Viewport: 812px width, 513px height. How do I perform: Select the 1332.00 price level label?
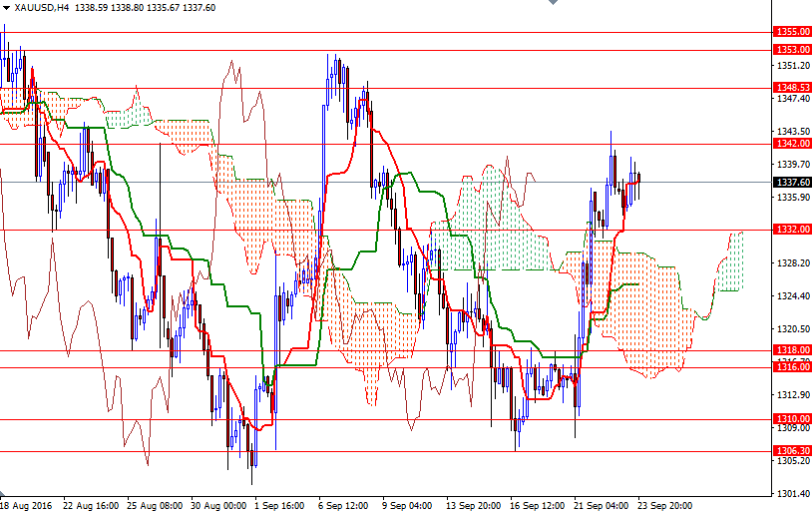[x=792, y=230]
